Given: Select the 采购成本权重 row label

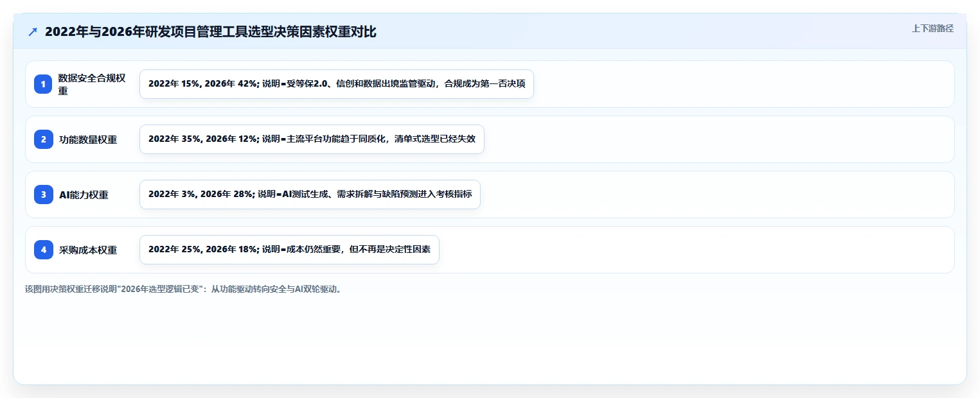Looking at the screenshot, I should pos(87,250).
